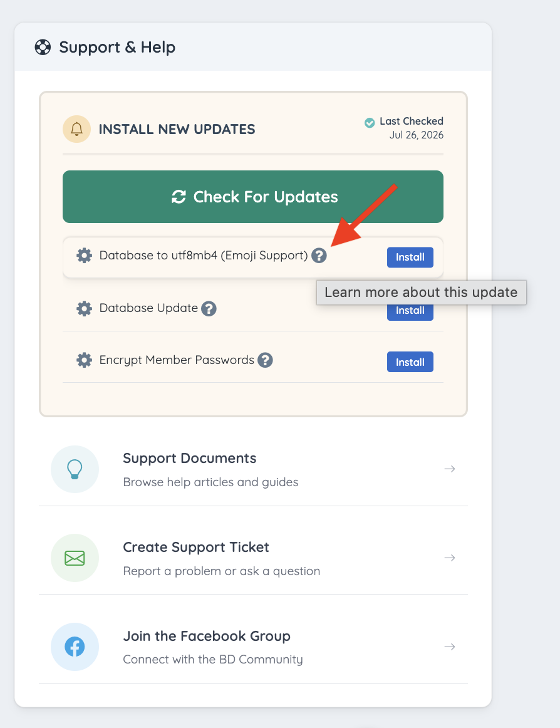The image size is (560, 728).
Task: Install the Database Update item
Action: tap(410, 310)
